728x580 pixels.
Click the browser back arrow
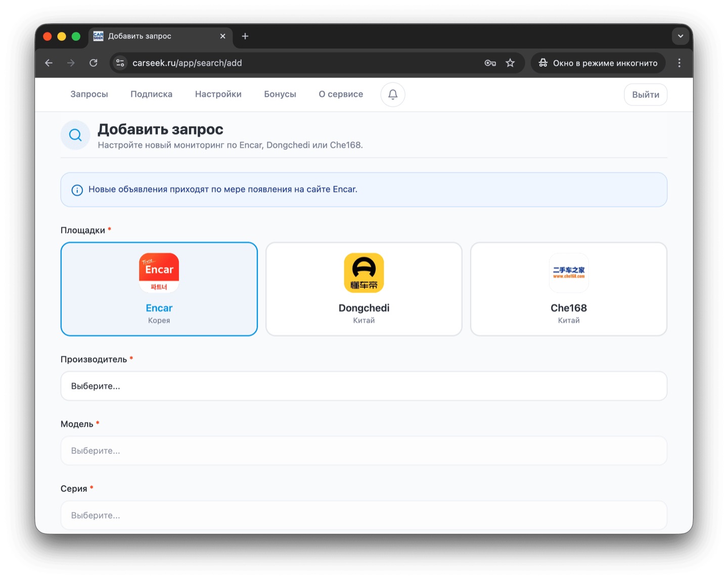click(x=49, y=63)
